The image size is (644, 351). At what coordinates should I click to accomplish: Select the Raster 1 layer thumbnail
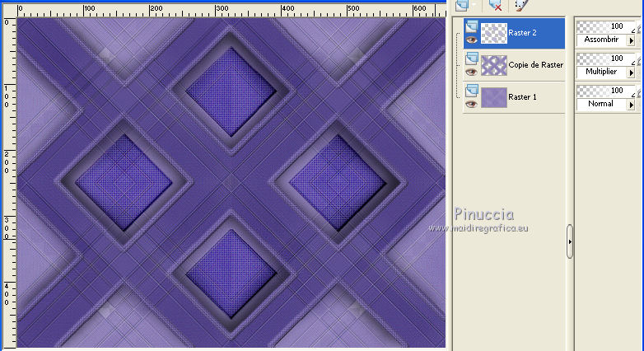(x=493, y=97)
